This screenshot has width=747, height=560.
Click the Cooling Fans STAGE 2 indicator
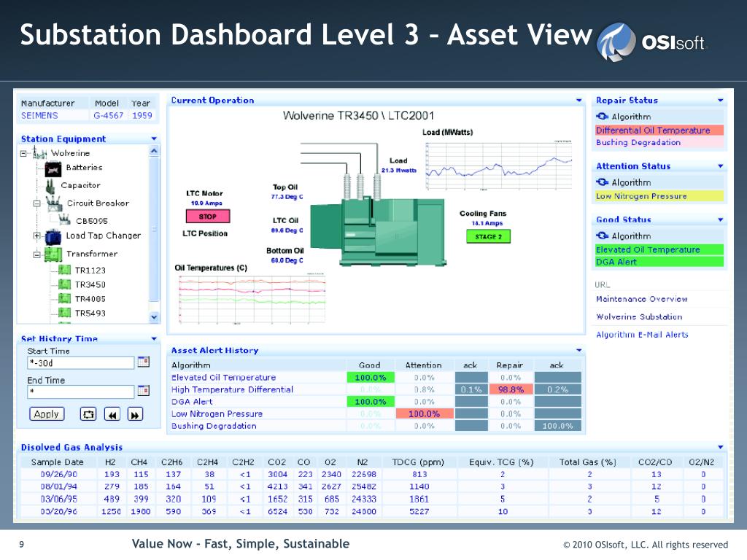coord(488,236)
